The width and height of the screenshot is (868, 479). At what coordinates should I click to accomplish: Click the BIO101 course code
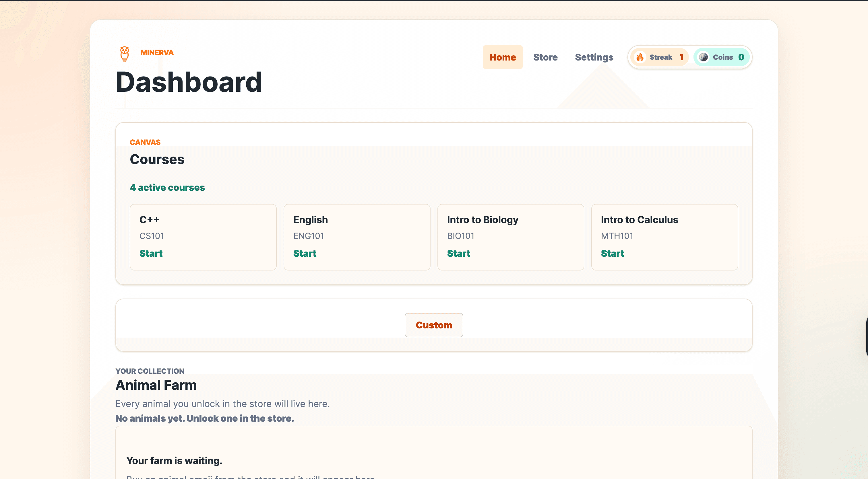tap(460, 236)
